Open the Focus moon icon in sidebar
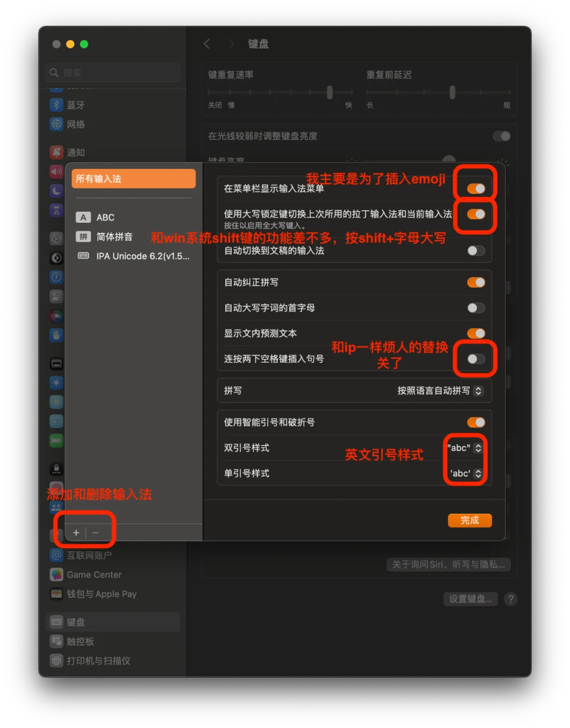570x728 pixels. click(56, 191)
